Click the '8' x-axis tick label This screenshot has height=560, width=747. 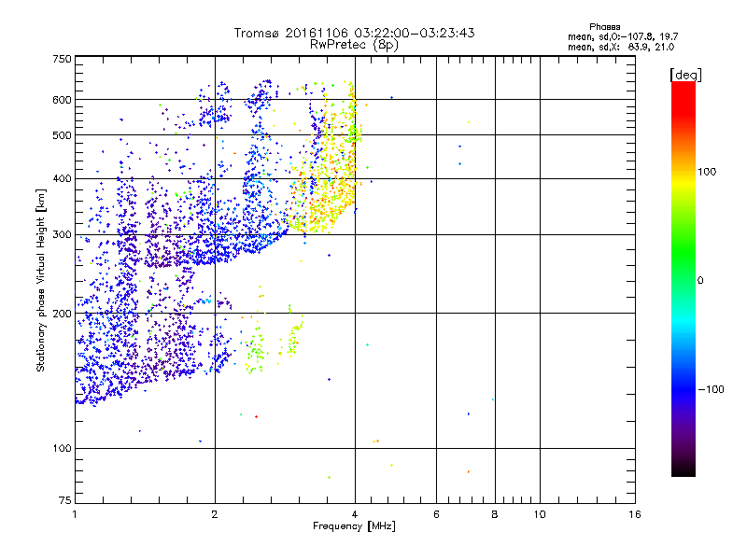[495, 514]
